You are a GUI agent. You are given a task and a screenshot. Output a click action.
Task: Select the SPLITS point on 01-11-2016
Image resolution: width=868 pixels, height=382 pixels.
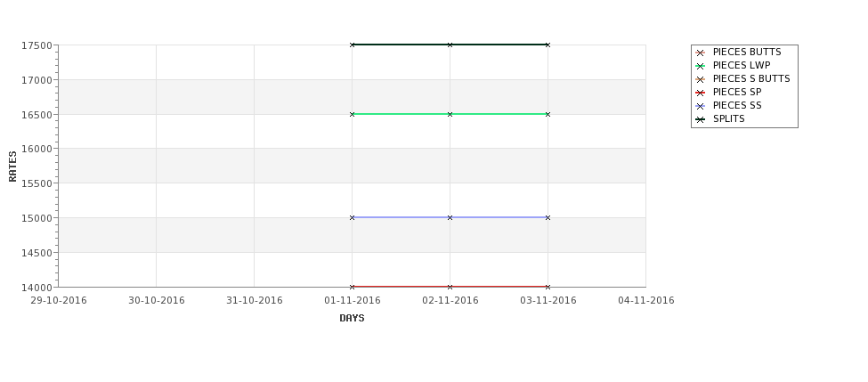[x=352, y=45]
